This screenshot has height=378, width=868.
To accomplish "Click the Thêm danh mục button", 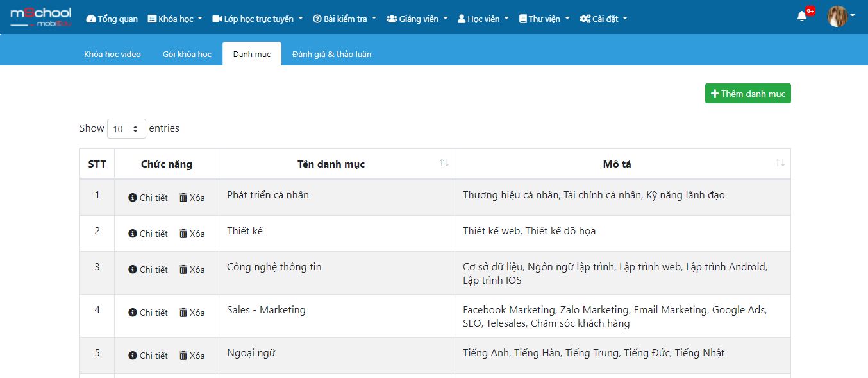I will [748, 94].
